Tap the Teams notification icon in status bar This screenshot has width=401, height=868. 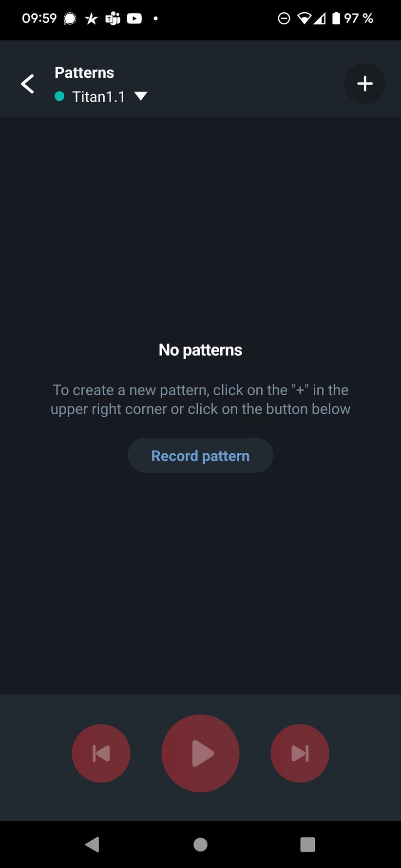click(x=113, y=18)
